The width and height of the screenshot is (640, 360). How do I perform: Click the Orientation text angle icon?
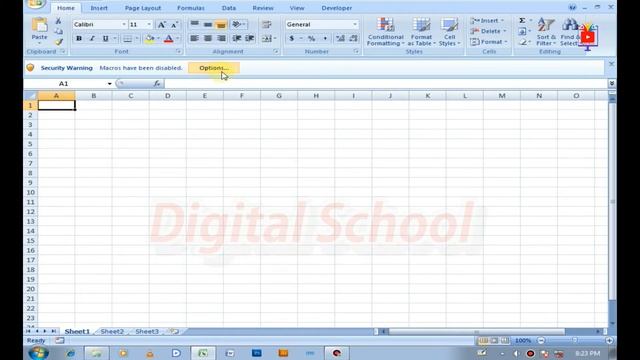(237, 24)
